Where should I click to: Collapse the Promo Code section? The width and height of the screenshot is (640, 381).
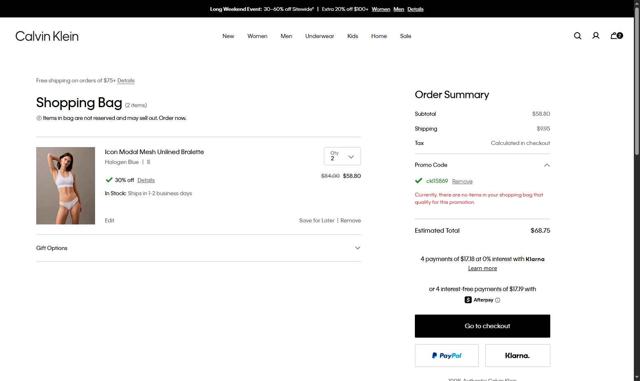point(482,165)
